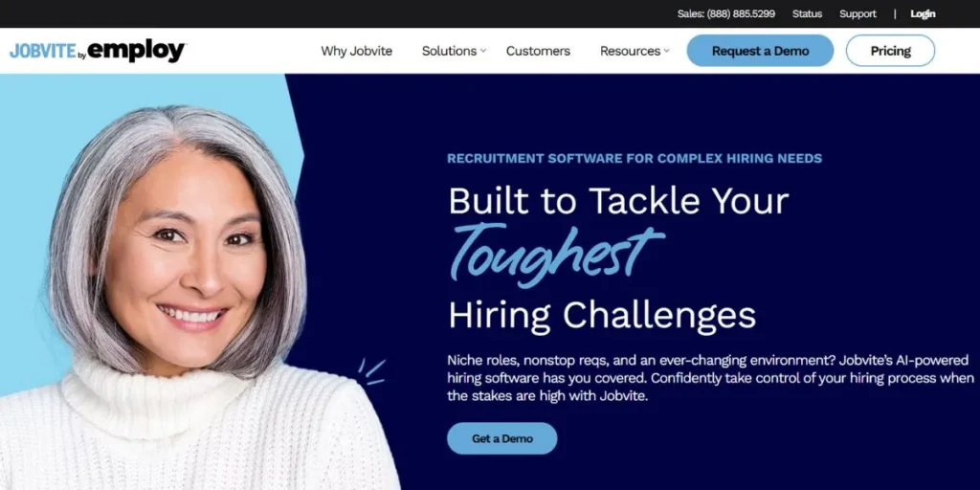
Task: Go to the Customers menu item
Action: pyautogui.click(x=538, y=52)
